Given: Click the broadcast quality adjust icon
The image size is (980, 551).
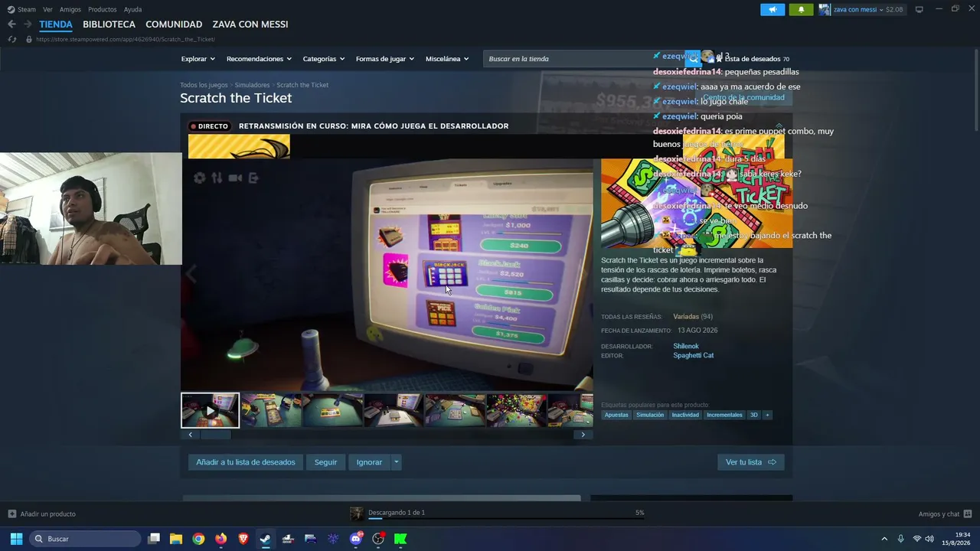Looking at the screenshot, I should (x=217, y=178).
